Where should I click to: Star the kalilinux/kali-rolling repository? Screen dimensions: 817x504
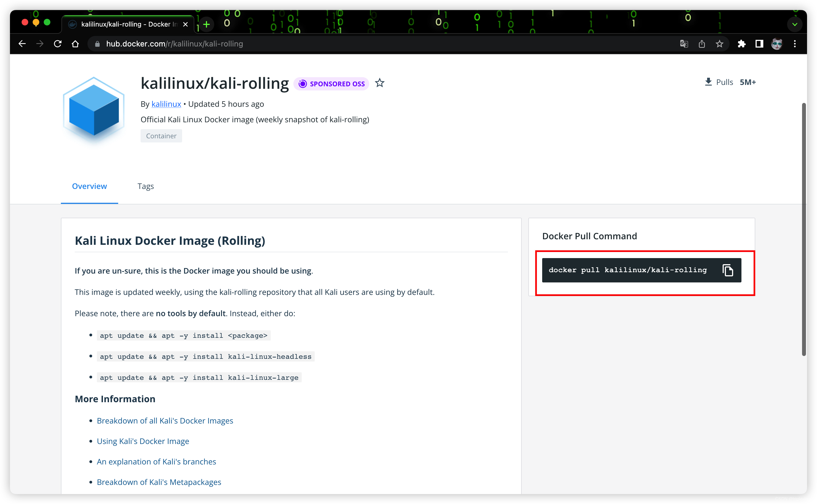(379, 83)
